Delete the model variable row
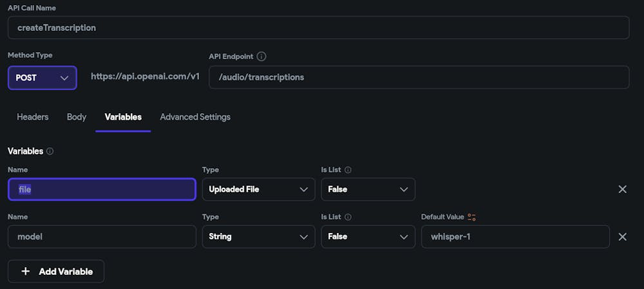644x289 pixels. 622,236
